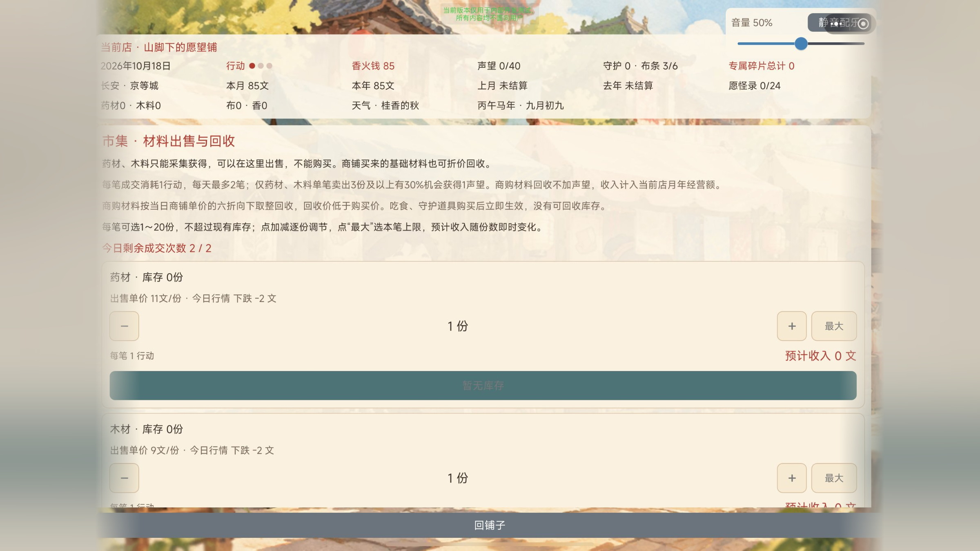Click 木材 · 库存 0份 title
The height and width of the screenshot is (551, 980).
click(146, 429)
